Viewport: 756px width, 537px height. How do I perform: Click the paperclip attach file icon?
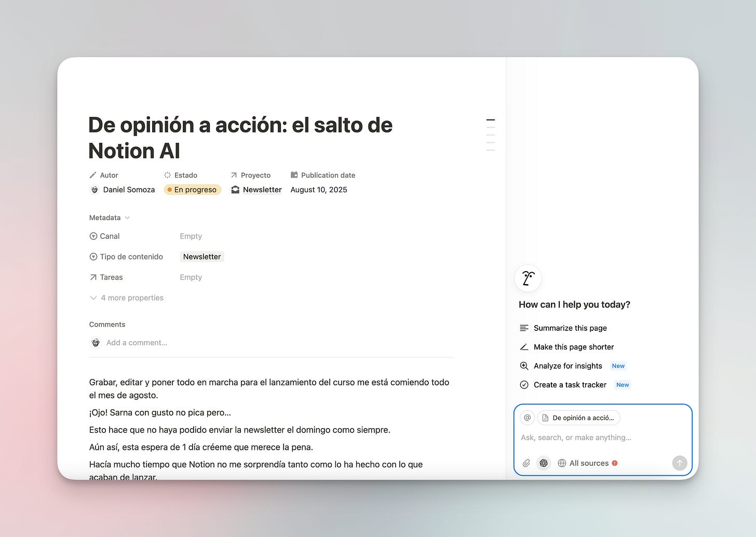(x=526, y=463)
